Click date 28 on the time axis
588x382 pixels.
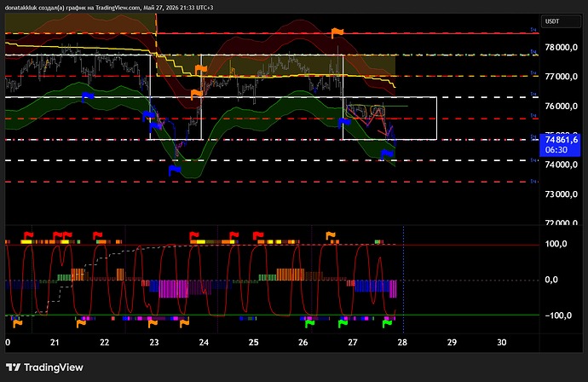[x=402, y=342]
